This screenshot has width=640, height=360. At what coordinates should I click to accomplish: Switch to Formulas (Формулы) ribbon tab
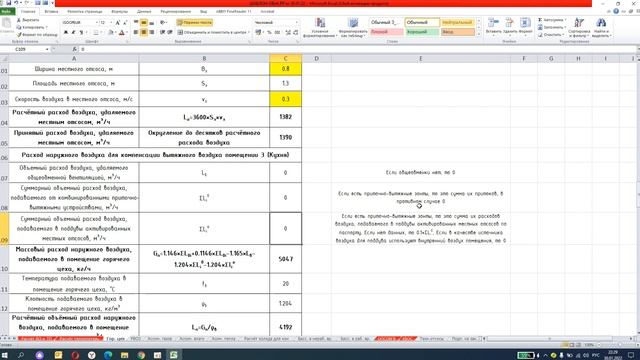(119, 11)
